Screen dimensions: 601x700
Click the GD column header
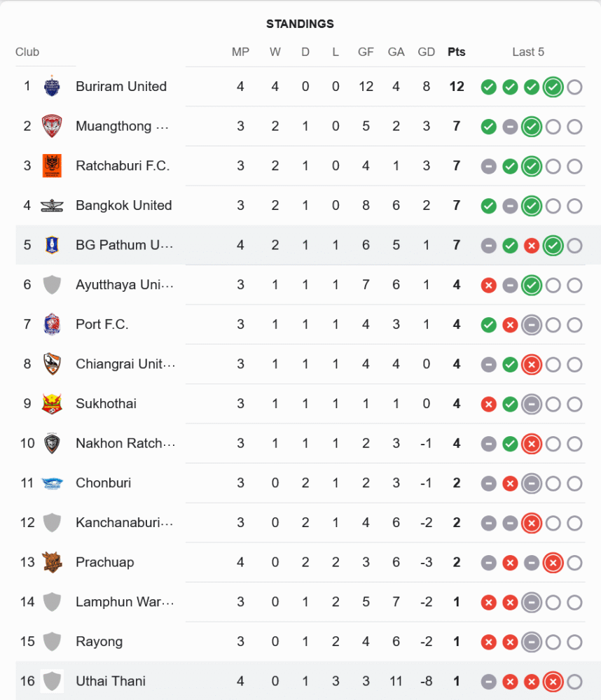click(426, 52)
